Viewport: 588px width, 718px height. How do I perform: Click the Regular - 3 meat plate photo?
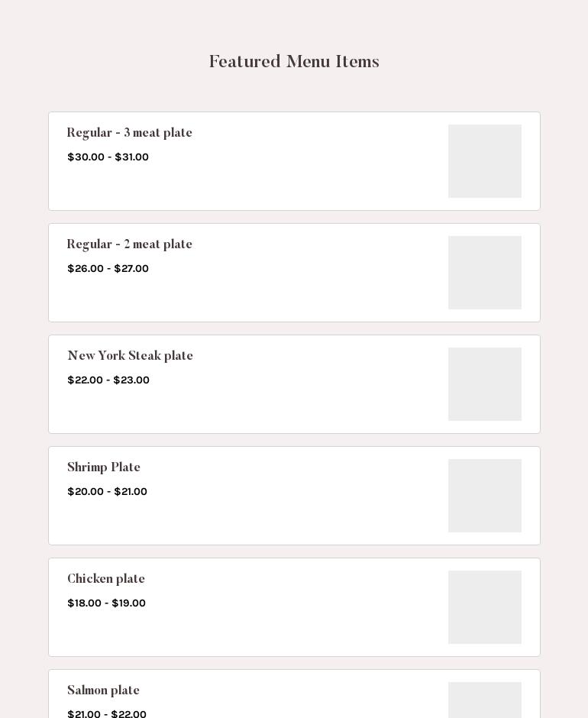[x=485, y=161]
